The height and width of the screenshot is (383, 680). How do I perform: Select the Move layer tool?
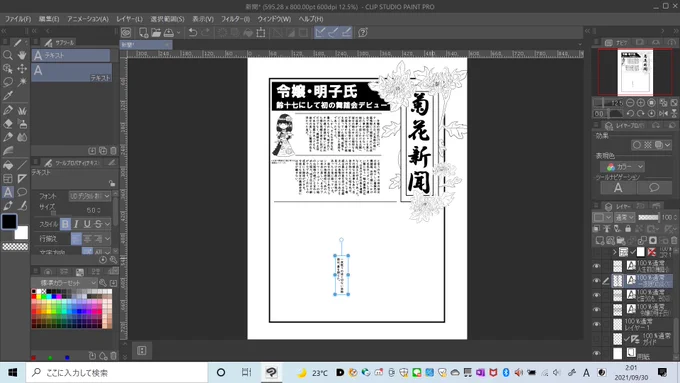pos(22,69)
